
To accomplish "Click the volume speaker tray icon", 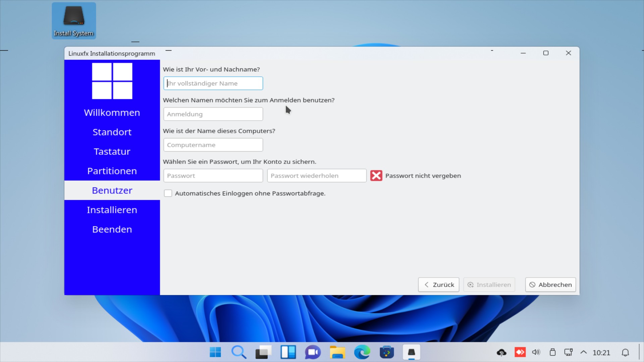I will pos(536,352).
